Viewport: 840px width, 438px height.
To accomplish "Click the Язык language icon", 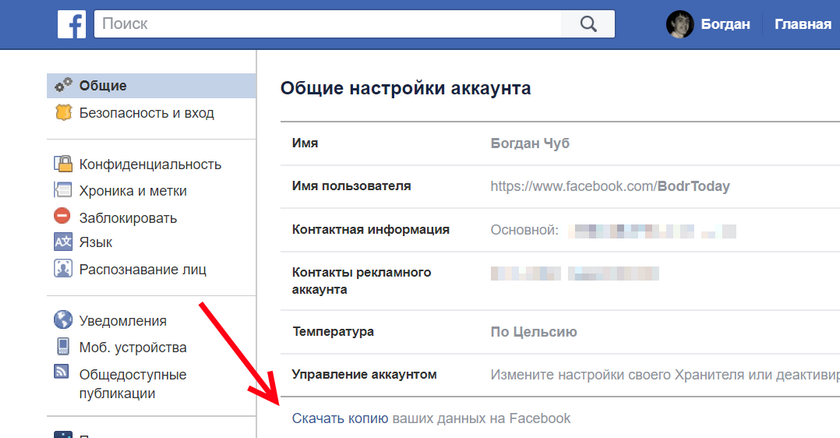I will [x=63, y=242].
